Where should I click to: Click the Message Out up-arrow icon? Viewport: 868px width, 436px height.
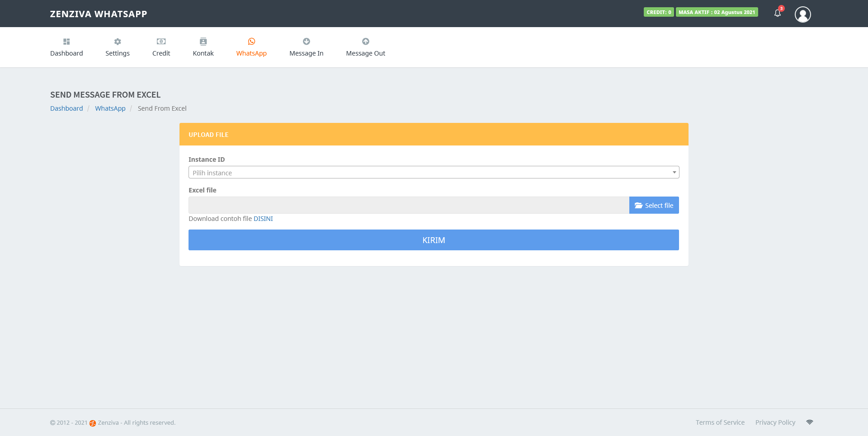coord(366,42)
